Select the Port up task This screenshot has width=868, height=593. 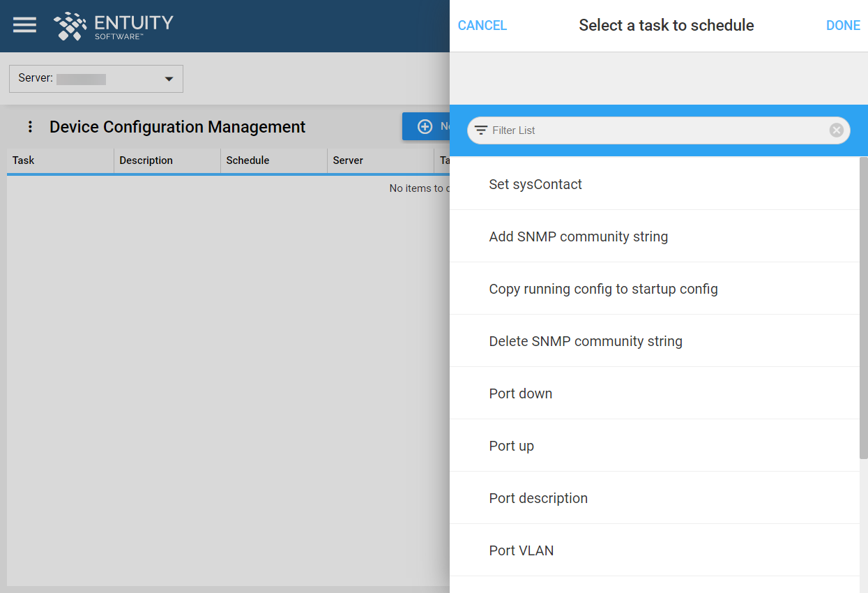pos(512,445)
